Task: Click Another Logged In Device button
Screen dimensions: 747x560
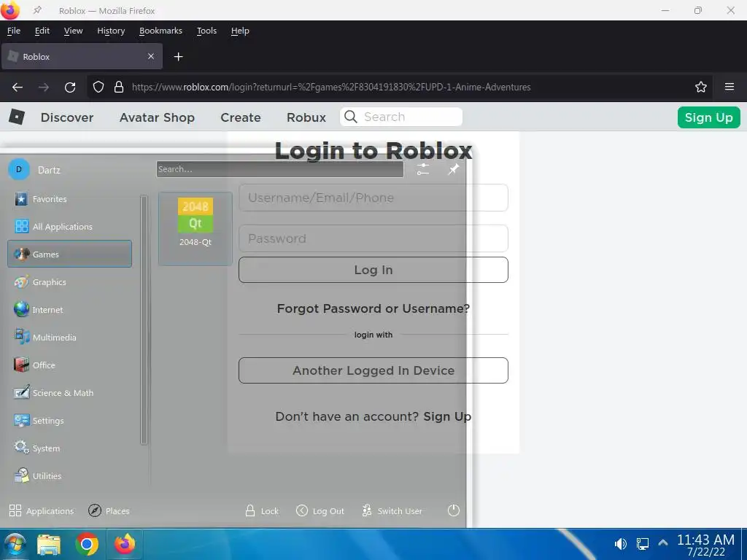Action: pos(373,370)
